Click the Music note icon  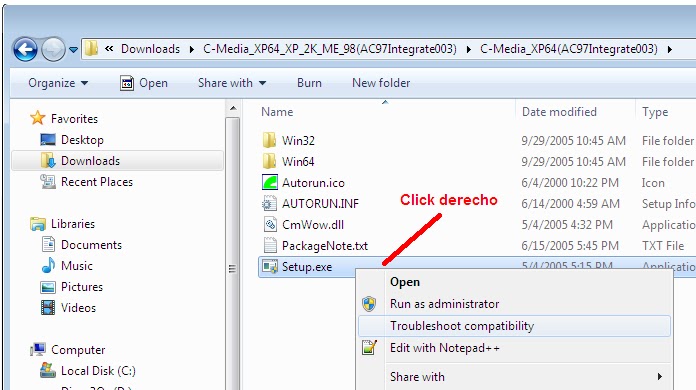[48, 265]
